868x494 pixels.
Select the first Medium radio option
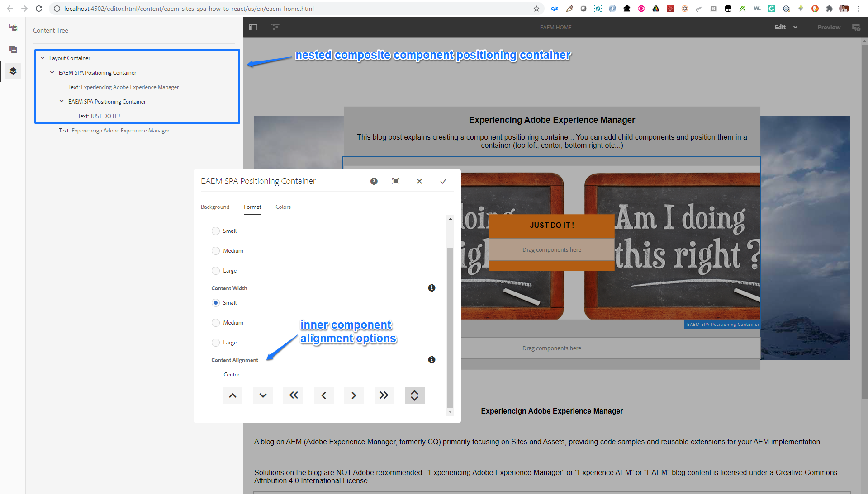point(216,251)
